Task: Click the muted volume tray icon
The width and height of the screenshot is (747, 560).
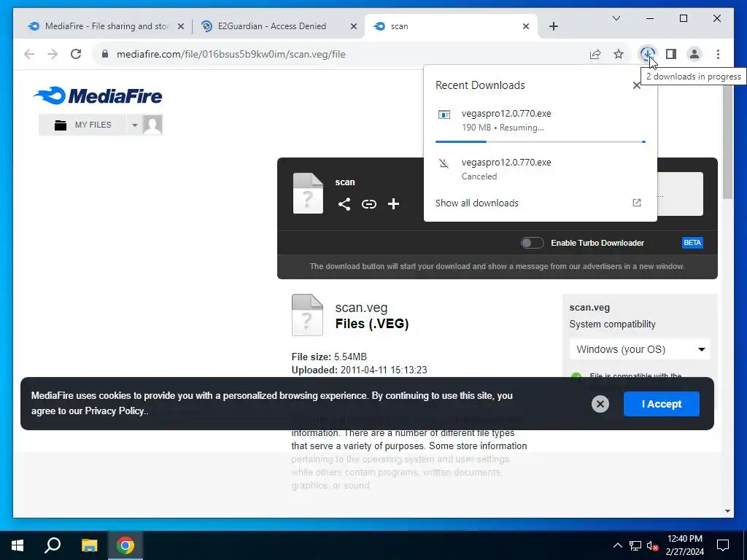Action: [x=652, y=545]
